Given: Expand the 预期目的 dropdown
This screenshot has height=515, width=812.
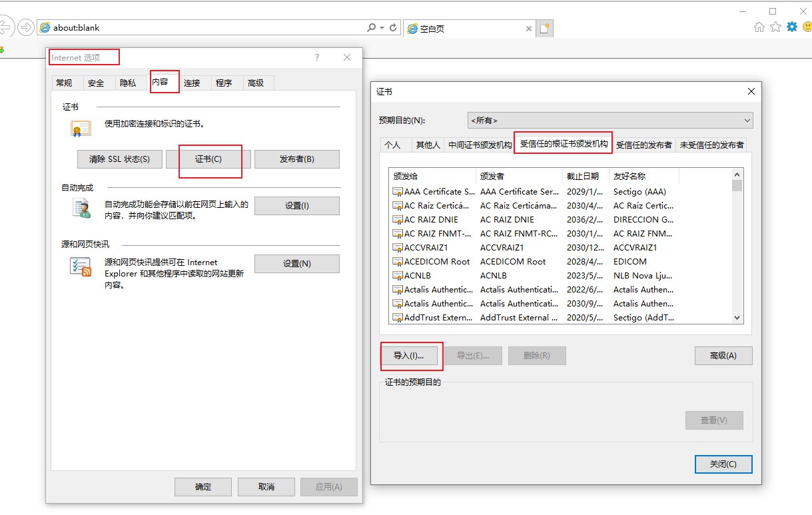Looking at the screenshot, I should [x=746, y=121].
